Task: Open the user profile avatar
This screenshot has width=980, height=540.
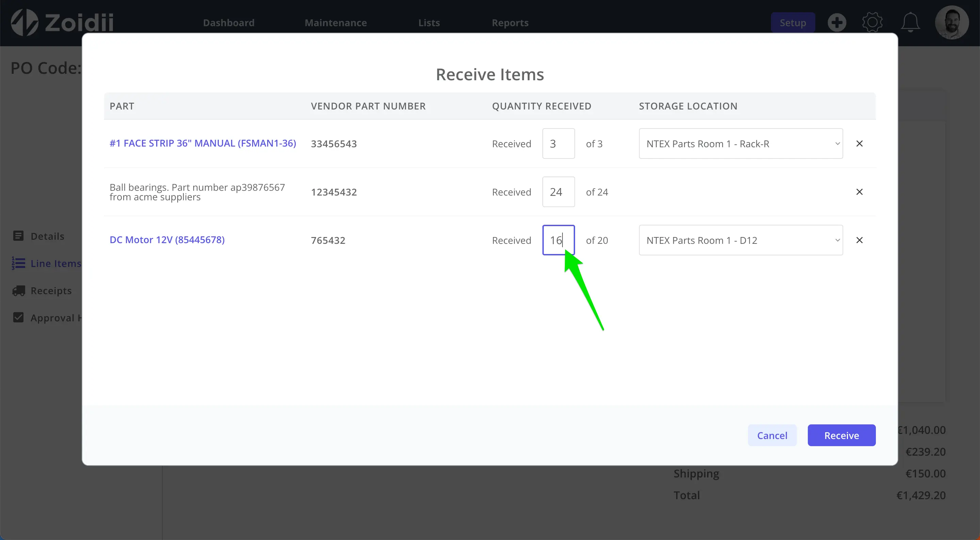Action: pos(951,22)
